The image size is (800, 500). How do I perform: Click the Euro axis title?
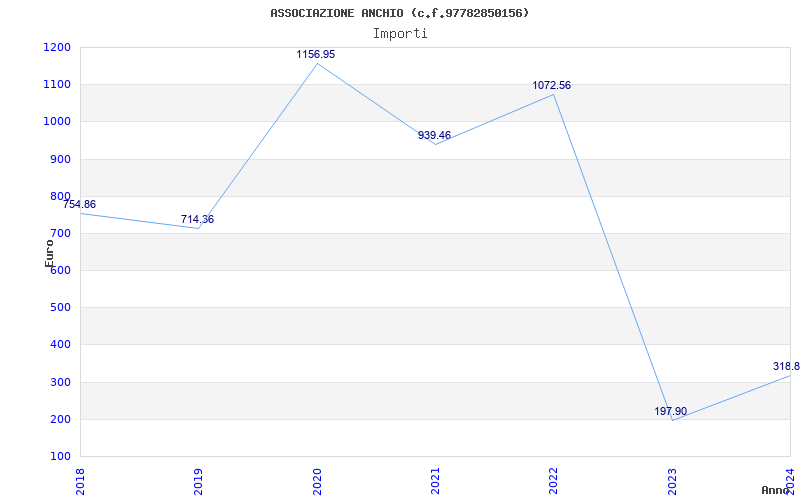(49, 253)
